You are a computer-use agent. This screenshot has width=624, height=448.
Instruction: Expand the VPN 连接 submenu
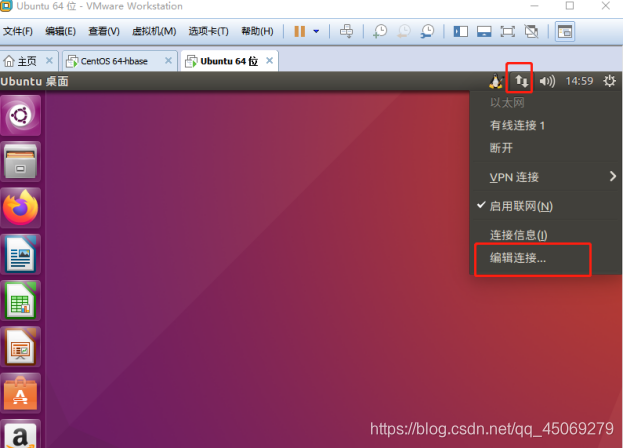click(546, 177)
